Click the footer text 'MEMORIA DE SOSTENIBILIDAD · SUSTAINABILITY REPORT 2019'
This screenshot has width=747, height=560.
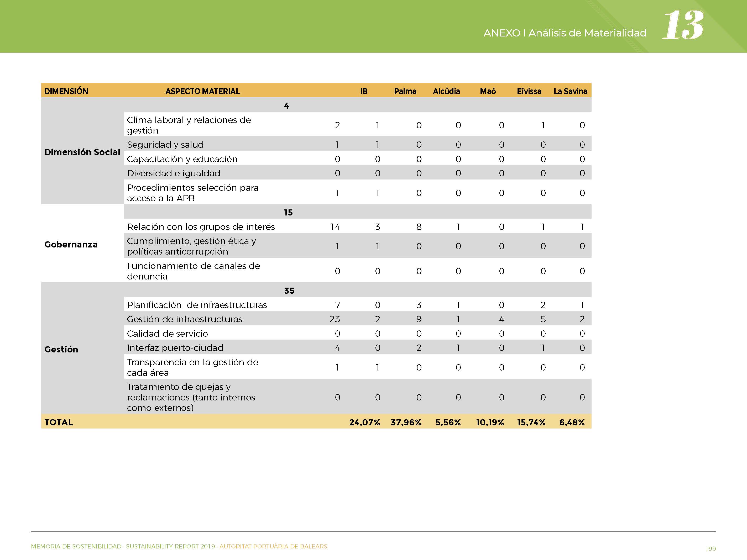coord(123,546)
